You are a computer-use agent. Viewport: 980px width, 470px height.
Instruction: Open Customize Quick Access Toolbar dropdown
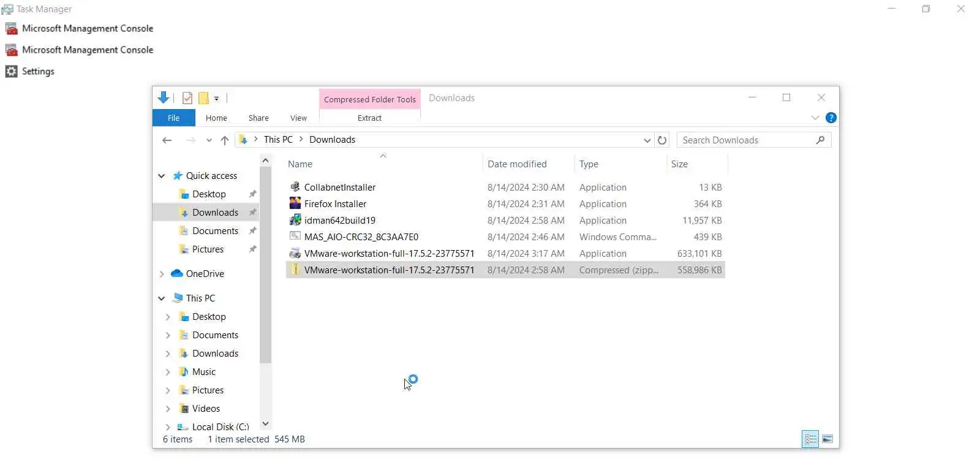[217, 99]
